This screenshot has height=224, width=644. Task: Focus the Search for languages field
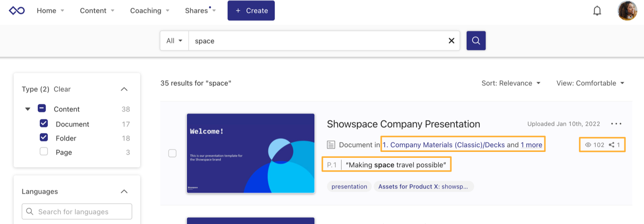click(77, 211)
